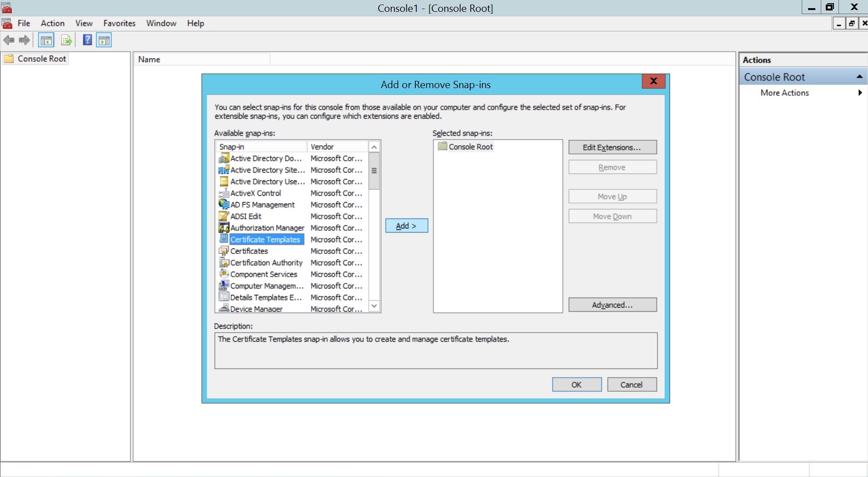Image resolution: width=868 pixels, height=477 pixels.
Task: Click the Export List toolbar icon
Action: (x=66, y=40)
